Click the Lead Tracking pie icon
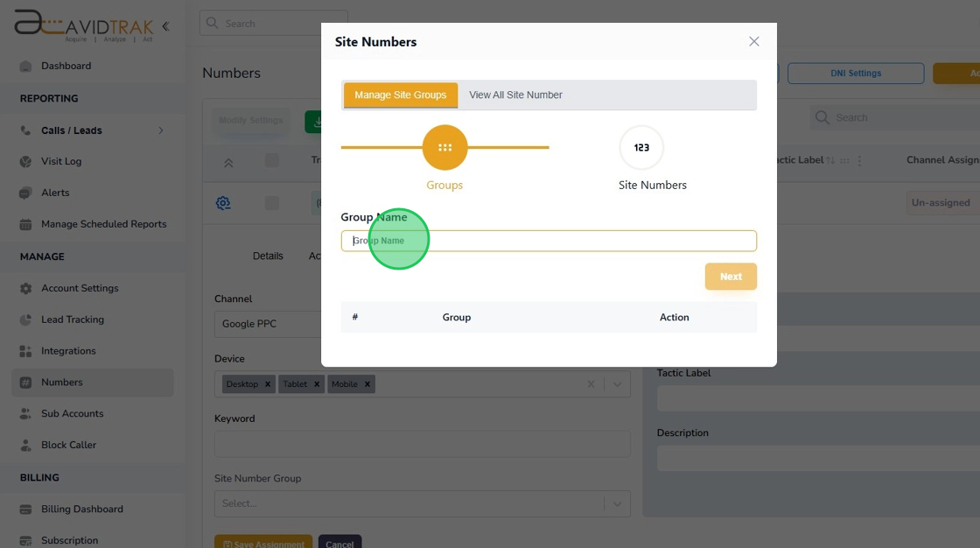Screen dimensions: 980x548 [x=25, y=320]
